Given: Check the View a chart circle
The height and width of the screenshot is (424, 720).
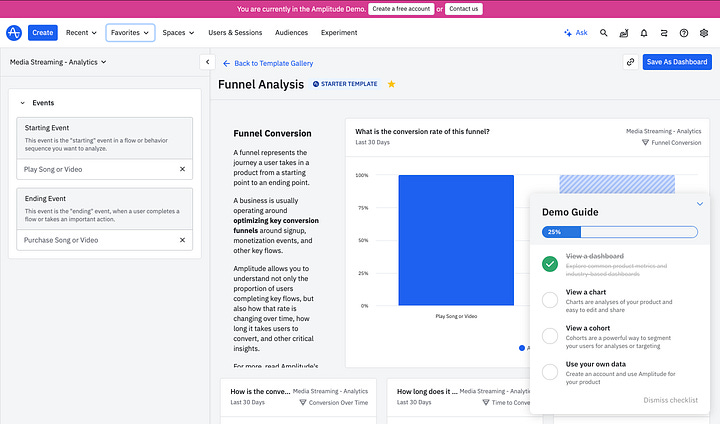Looking at the screenshot, I should tap(550, 300).
